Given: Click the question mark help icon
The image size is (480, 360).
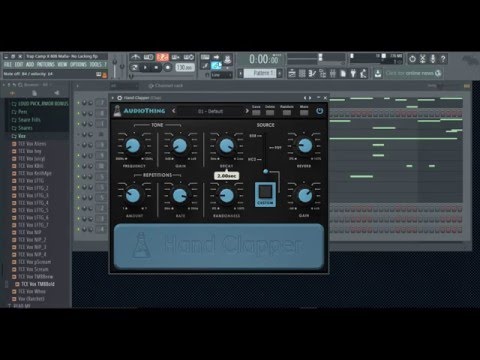Looking at the screenshot, I should click(443, 59).
